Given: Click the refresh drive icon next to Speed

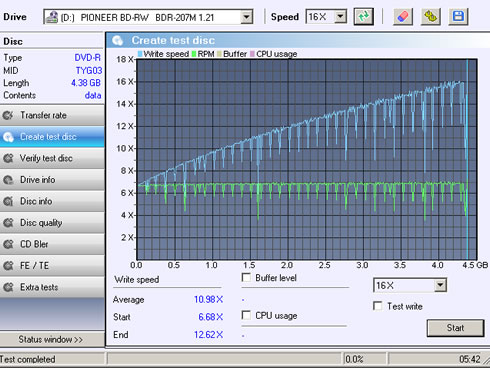Looking at the screenshot, I should coord(363,16).
